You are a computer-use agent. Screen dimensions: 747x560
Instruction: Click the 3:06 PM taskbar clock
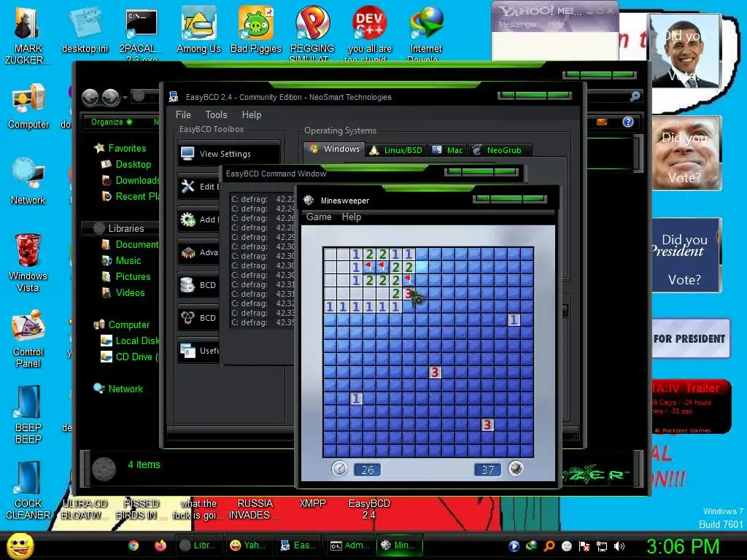pos(683,546)
